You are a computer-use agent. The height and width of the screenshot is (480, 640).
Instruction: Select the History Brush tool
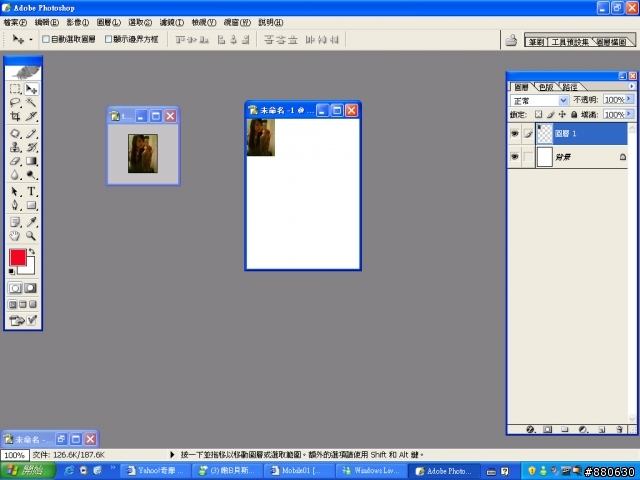(x=31, y=147)
